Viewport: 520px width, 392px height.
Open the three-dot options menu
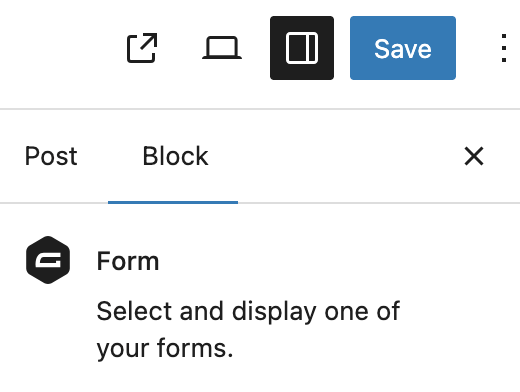[x=504, y=48]
